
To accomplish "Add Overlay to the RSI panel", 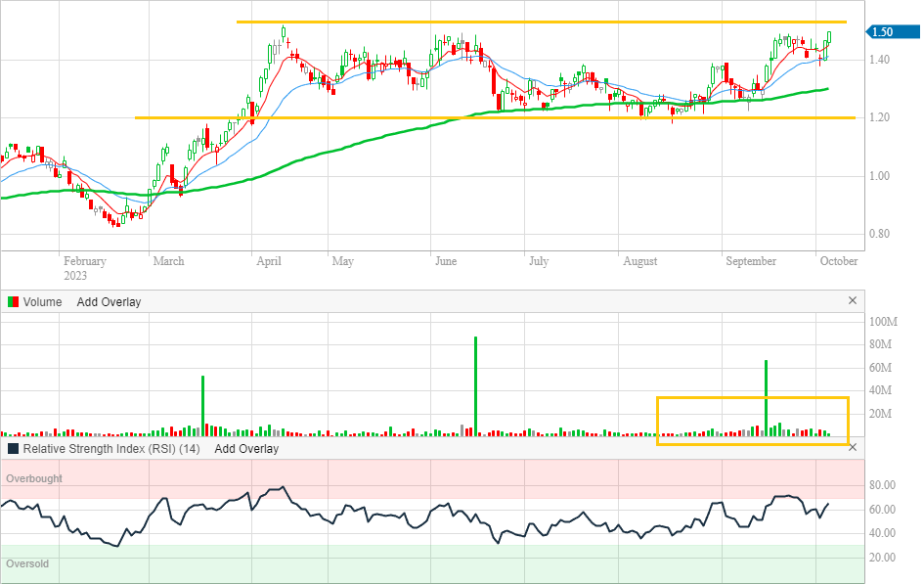I will click(x=246, y=449).
